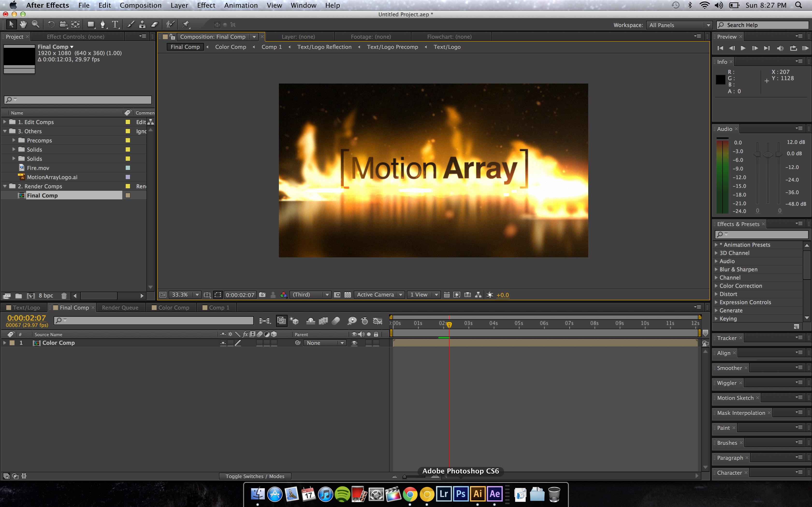Toggle region of interest in viewer
The image size is (812, 507).
point(218,295)
